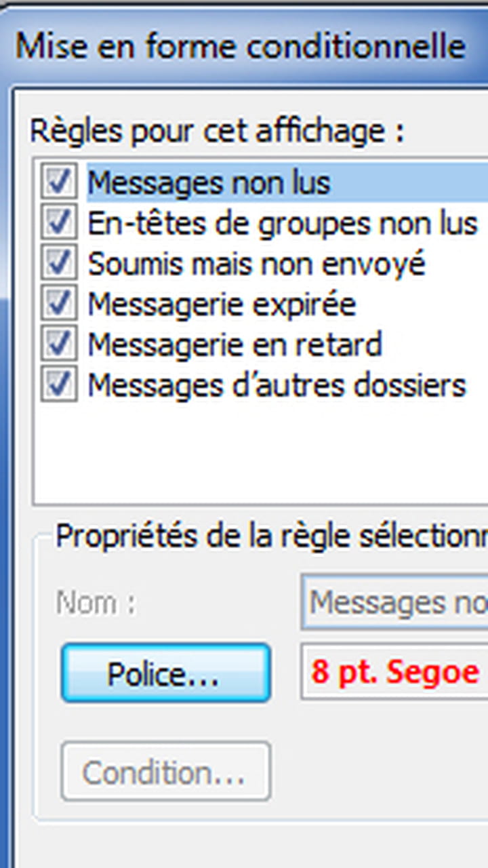Click the Nom text field
The width and height of the screenshot is (488, 868).
[x=394, y=601]
